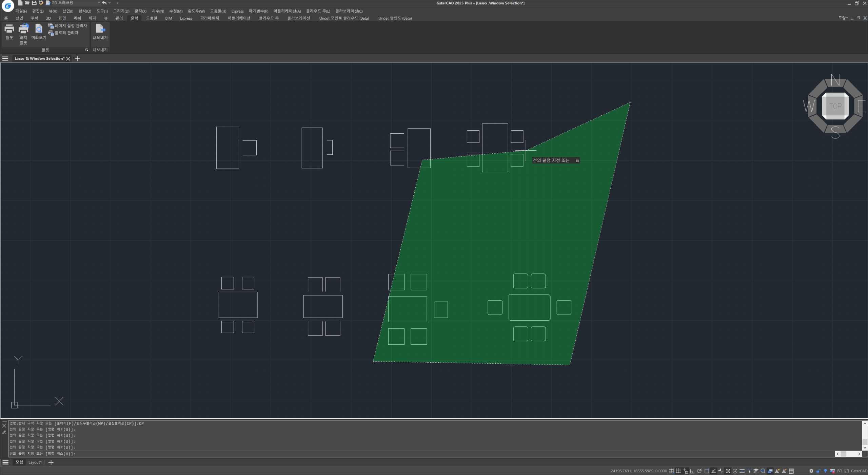Viewport: 868px width, 475px height.
Task: Switch to the 파라메트릭 ribbon tab
Action: pos(210,18)
